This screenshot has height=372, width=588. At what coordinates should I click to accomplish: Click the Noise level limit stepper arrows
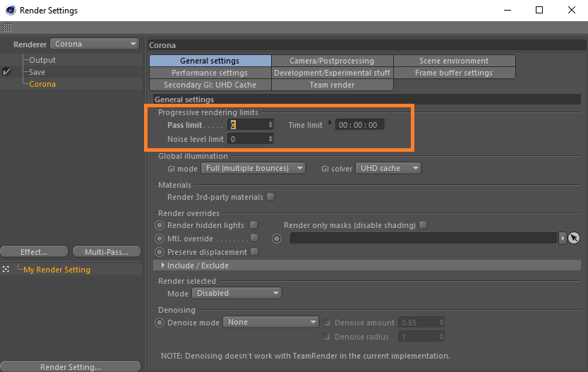pyautogui.click(x=270, y=139)
